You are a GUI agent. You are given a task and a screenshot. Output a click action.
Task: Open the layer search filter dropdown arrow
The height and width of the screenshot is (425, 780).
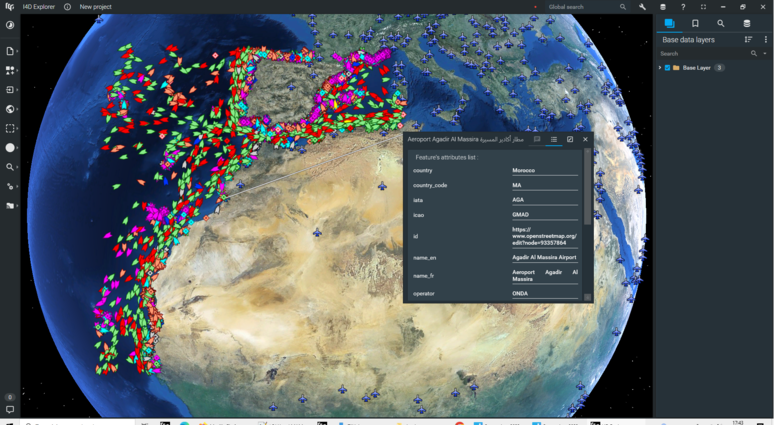tap(765, 53)
